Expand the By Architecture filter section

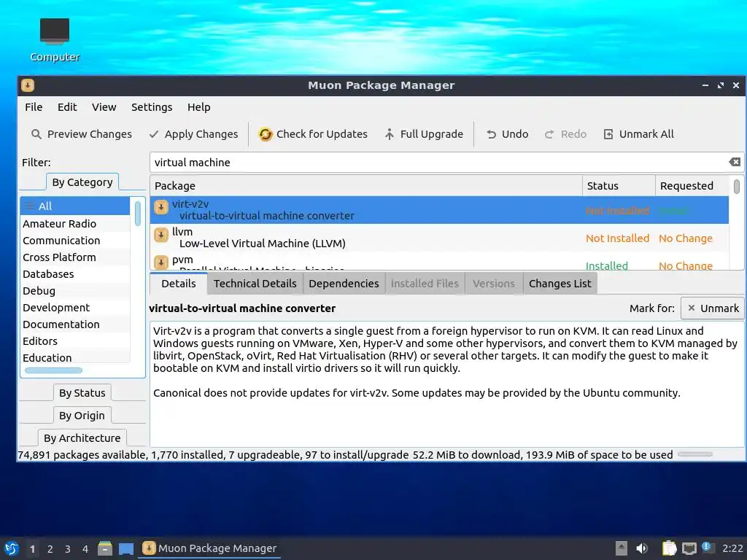(x=82, y=437)
